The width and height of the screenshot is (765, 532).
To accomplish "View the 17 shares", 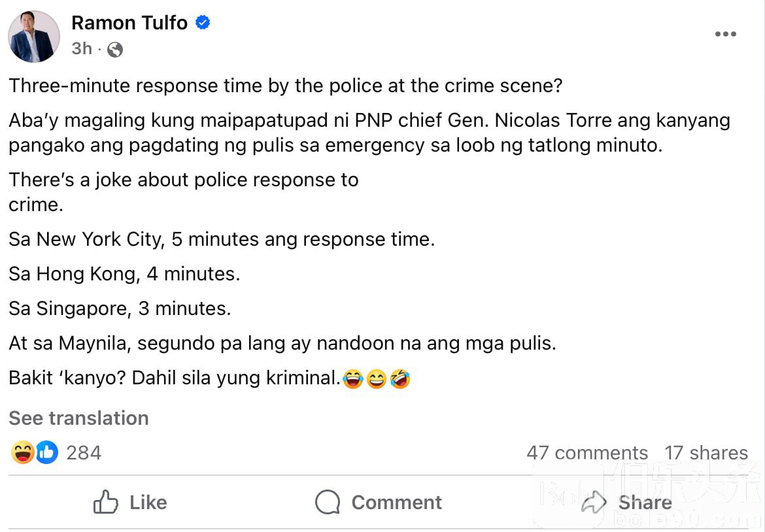I will [705, 453].
